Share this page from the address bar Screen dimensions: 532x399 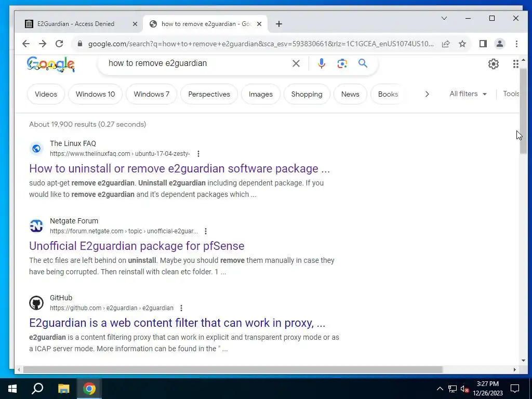tap(445, 44)
